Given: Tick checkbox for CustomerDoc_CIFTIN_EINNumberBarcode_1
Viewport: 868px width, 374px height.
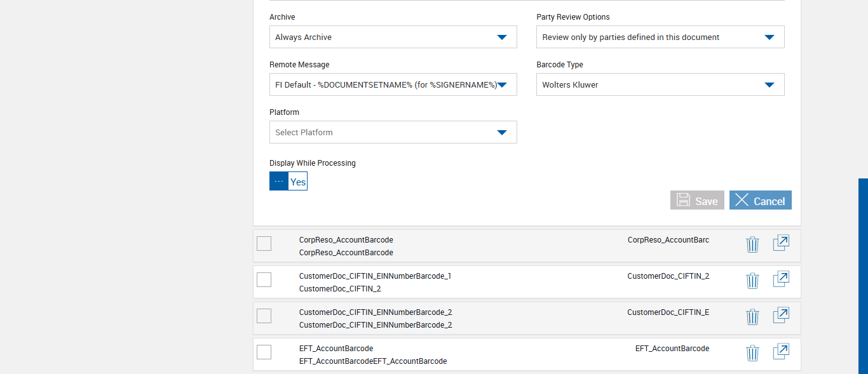Looking at the screenshot, I should point(264,279).
